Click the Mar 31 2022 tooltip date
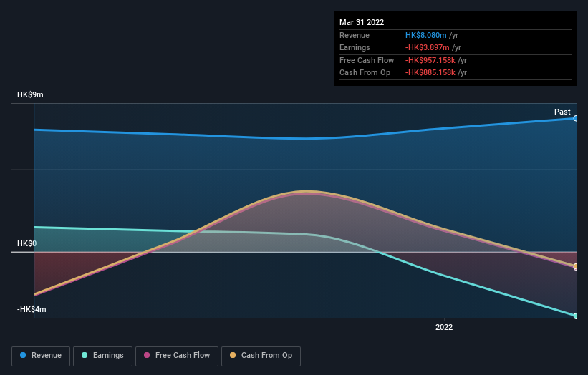Viewport: 588px width, 375px height. click(x=362, y=22)
